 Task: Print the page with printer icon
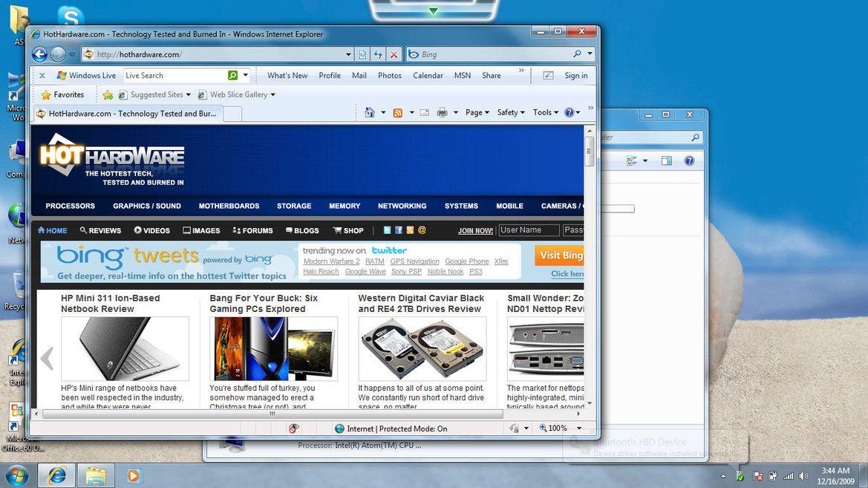(x=442, y=112)
